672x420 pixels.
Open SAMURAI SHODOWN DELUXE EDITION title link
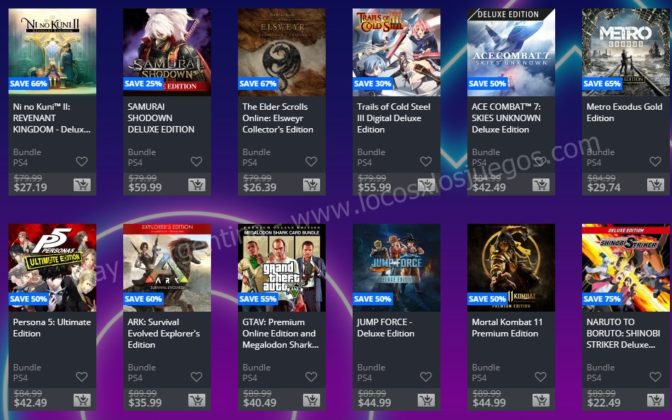161,118
